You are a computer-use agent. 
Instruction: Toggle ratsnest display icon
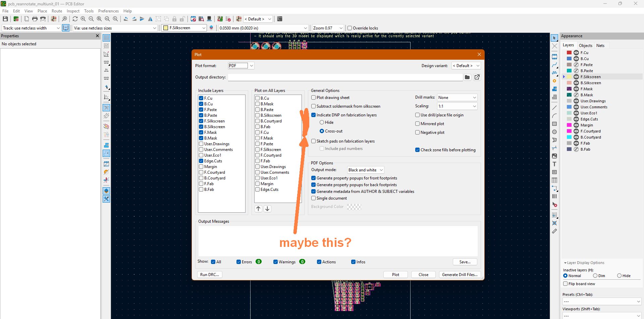tap(106, 108)
